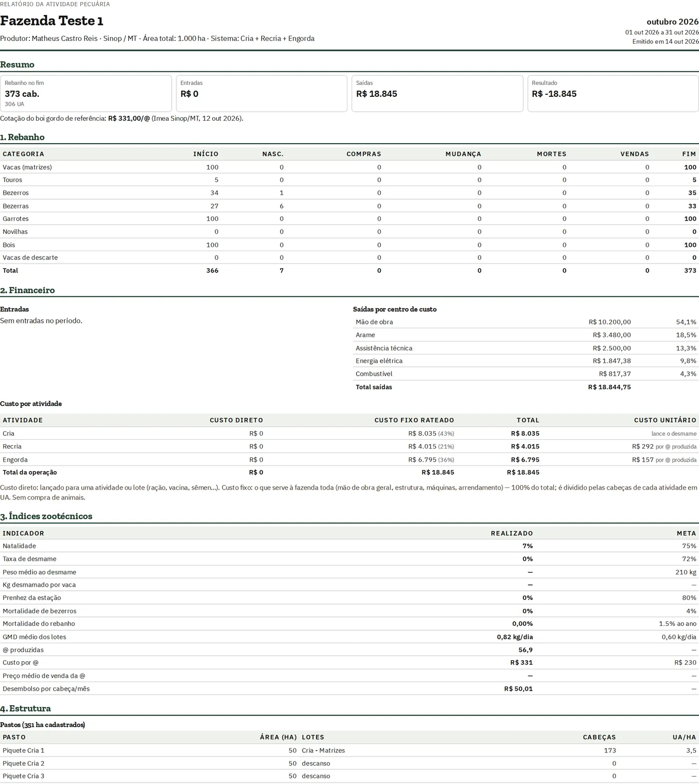Image resolution: width=699 pixels, height=784 pixels.
Task: Select the R$ 331,00/@ cattle quotation
Action: point(129,119)
